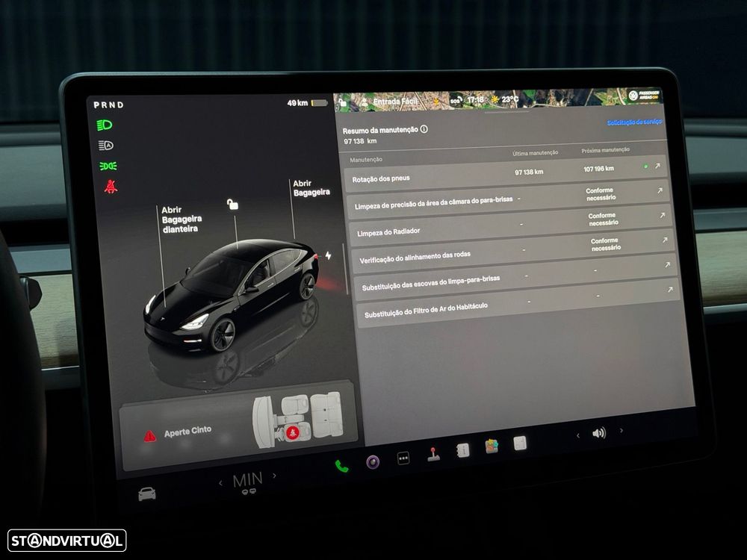Open details arrow for Substituição das escovas
The image size is (747, 560).
click(x=667, y=265)
